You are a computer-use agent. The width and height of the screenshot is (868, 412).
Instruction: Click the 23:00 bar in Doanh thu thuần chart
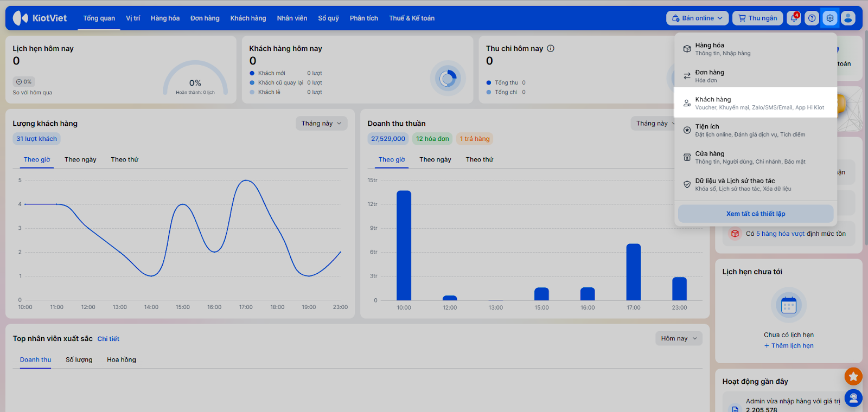coord(679,289)
